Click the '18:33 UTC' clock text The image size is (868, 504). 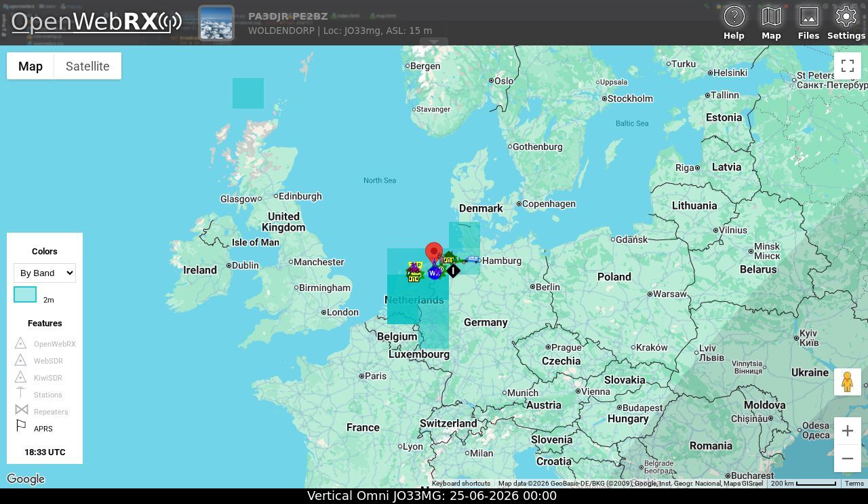45,452
